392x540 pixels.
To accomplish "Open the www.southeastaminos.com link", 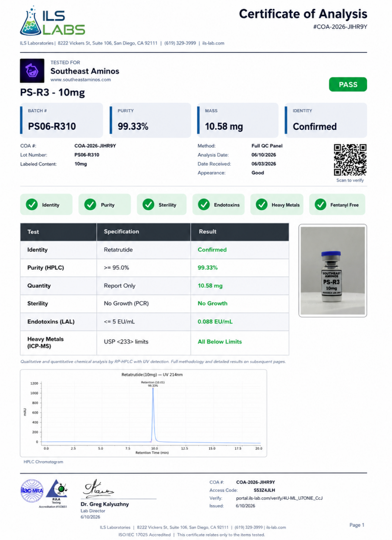I will pyautogui.click(x=80, y=79).
